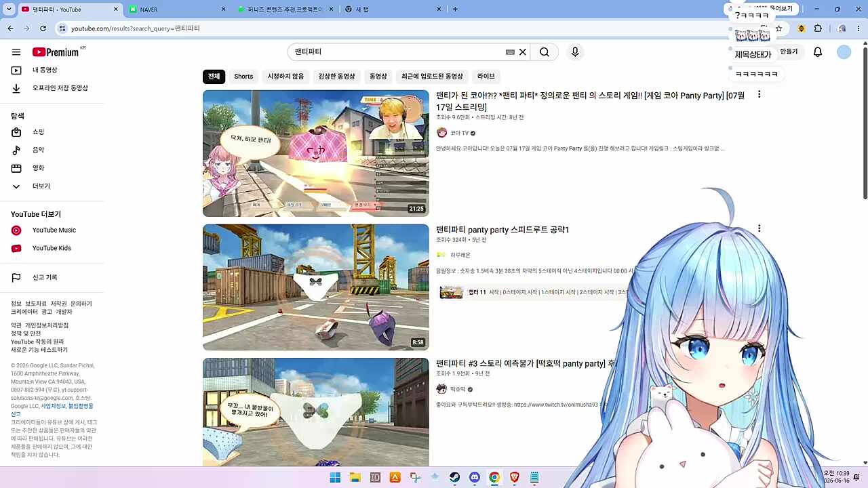The image size is (868, 488).
Task: Filter by 감상한 동영상 chip
Action: tap(336, 77)
